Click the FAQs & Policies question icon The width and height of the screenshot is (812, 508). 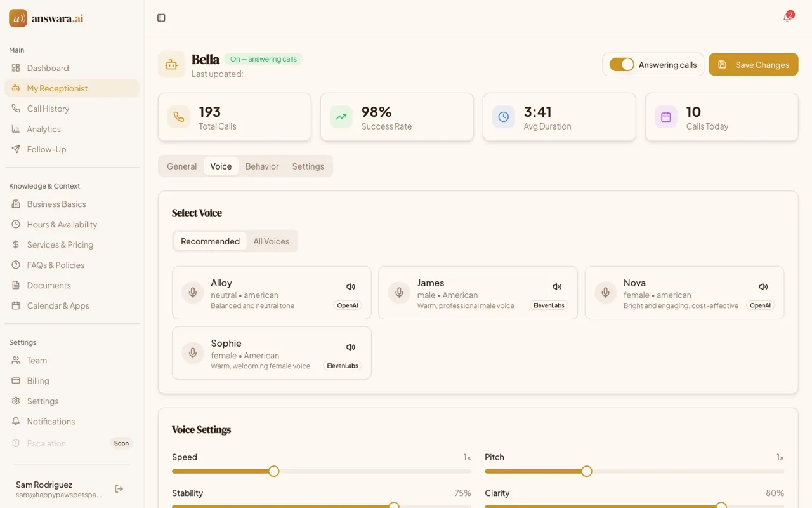(x=16, y=265)
